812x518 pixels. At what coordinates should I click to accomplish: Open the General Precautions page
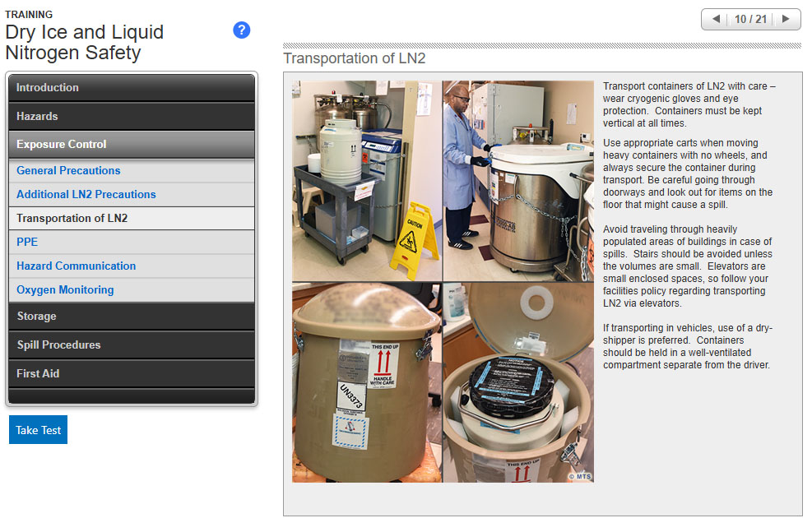coord(68,171)
